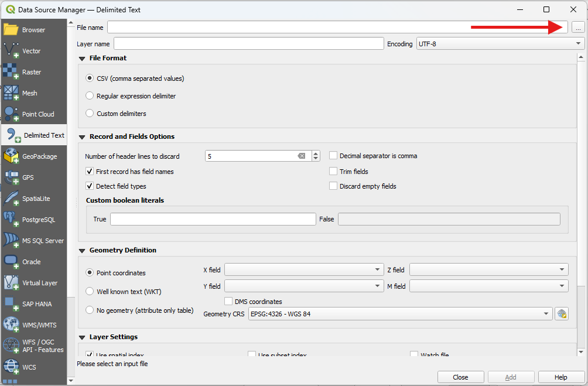Open the X field dropdown
Viewport: 588px width, 386px height.
tap(304, 269)
